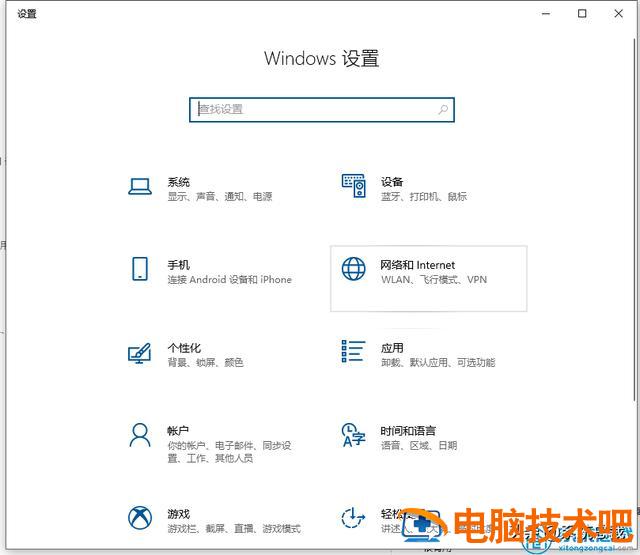This screenshot has width=640, height=555.
Task: Click the text 游戏栏、截屏、直播、游戏模式
Action: point(234,529)
